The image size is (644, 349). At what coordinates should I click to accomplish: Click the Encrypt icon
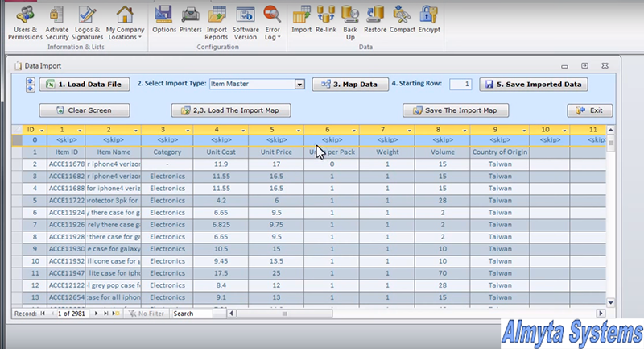click(428, 20)
